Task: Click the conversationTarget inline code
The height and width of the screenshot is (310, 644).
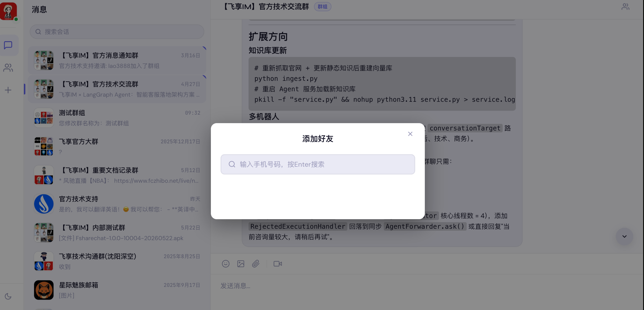Action: (x=465, y=128)
